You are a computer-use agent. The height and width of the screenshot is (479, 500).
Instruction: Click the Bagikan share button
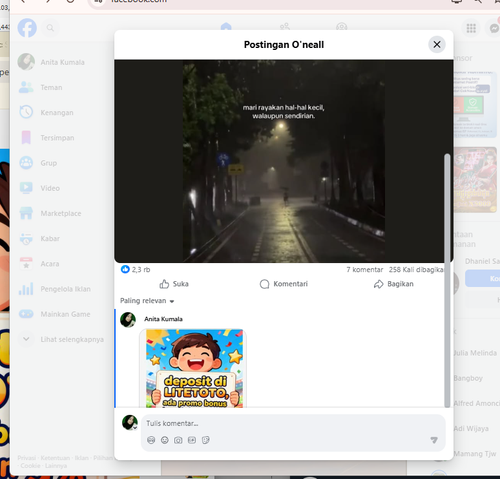(394, 284)
